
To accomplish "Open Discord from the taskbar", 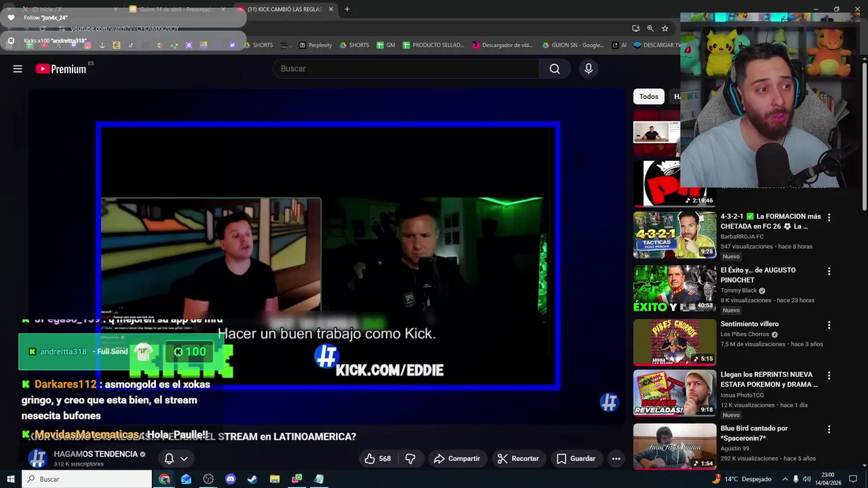I will (230, 479).
